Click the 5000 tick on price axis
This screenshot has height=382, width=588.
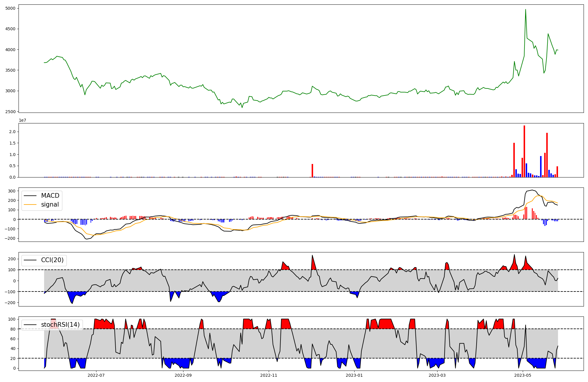pyautogui.click(x=10, y=8)
